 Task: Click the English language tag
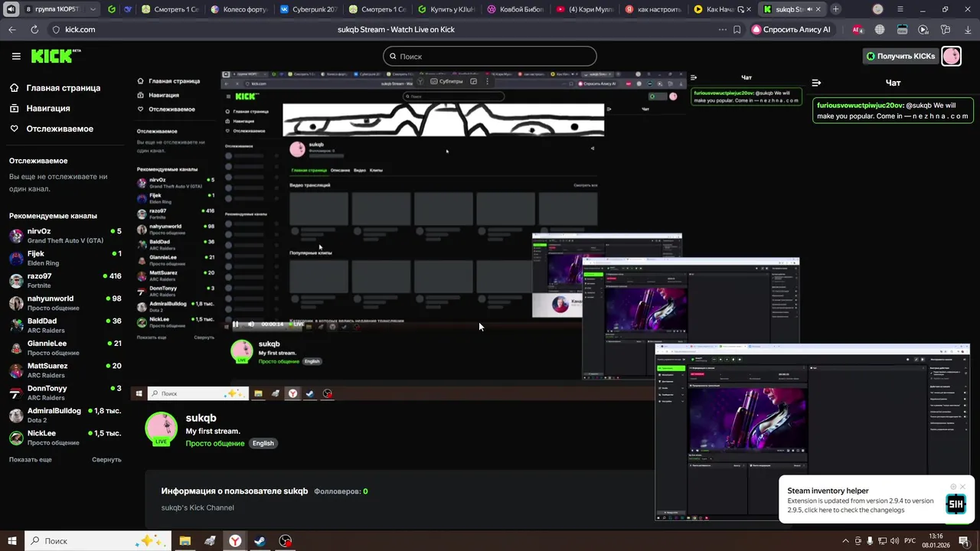[x=263, y=443]
